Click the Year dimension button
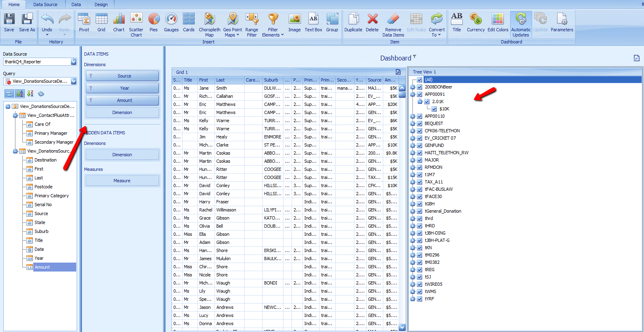Viewport: 644px width, 332px height. click(122, 88)
